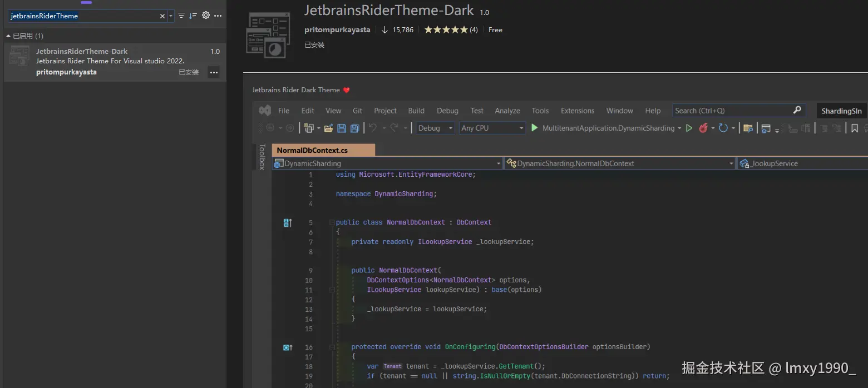The height and width of the screenshot is (388, 868).
Task: Click the Open File folder icon
Action: click(x=328, y=128)
